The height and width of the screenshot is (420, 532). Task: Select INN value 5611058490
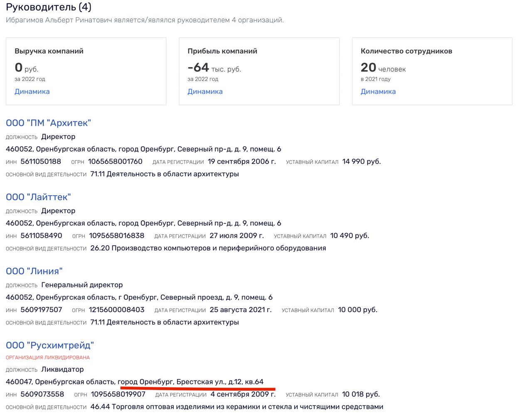(41, 236)
